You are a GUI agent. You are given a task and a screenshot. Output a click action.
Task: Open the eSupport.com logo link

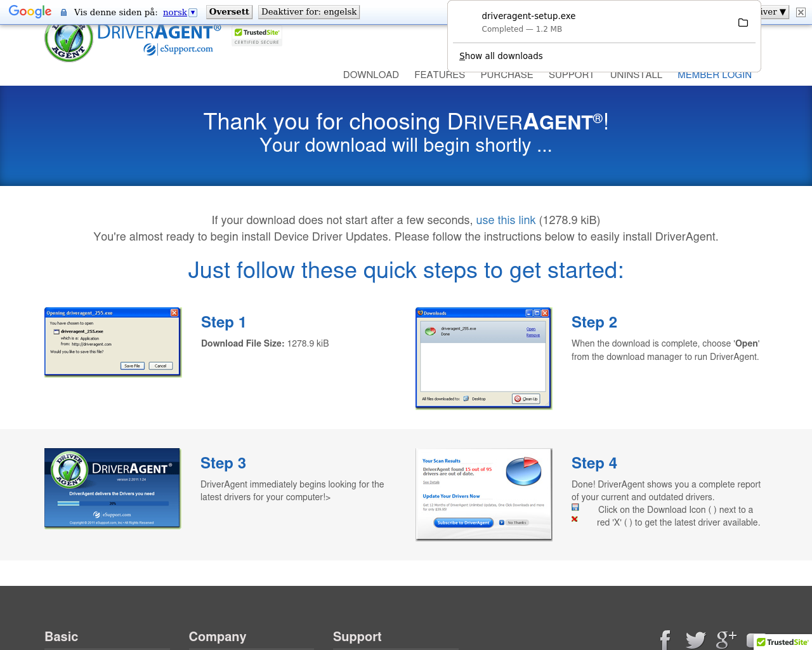178,49
